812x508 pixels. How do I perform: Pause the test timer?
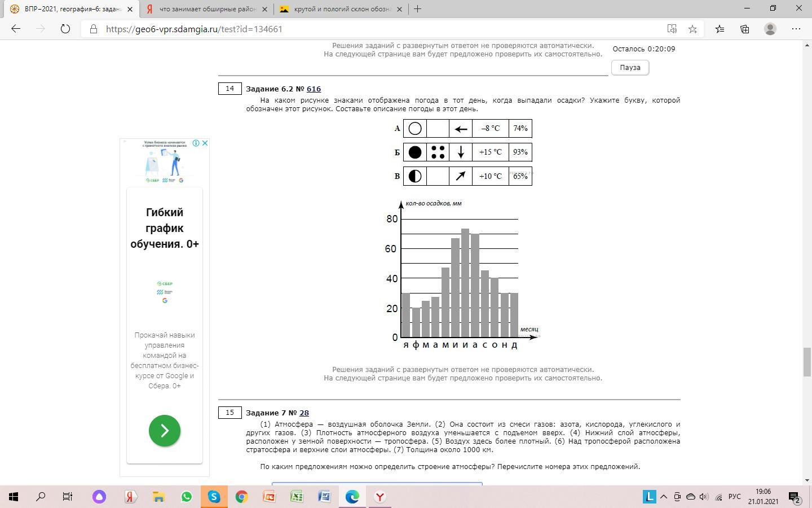630,67
